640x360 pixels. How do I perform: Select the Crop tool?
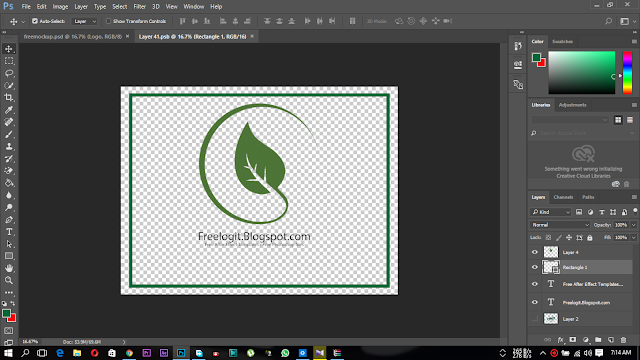point(9,98)
